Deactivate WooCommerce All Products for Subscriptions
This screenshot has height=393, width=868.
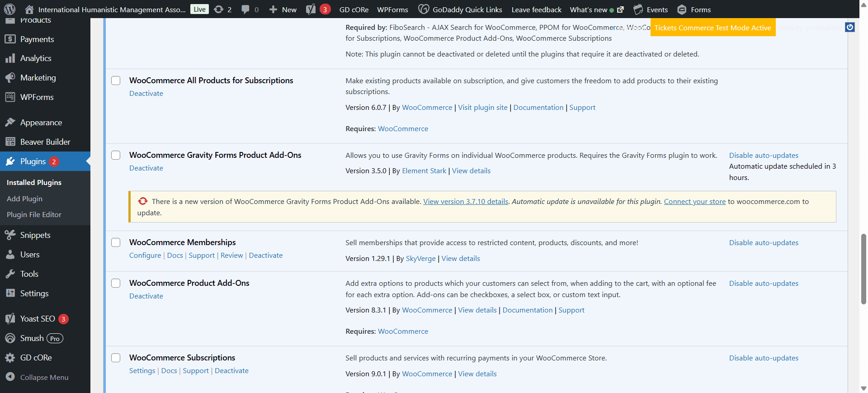[146, 94]
